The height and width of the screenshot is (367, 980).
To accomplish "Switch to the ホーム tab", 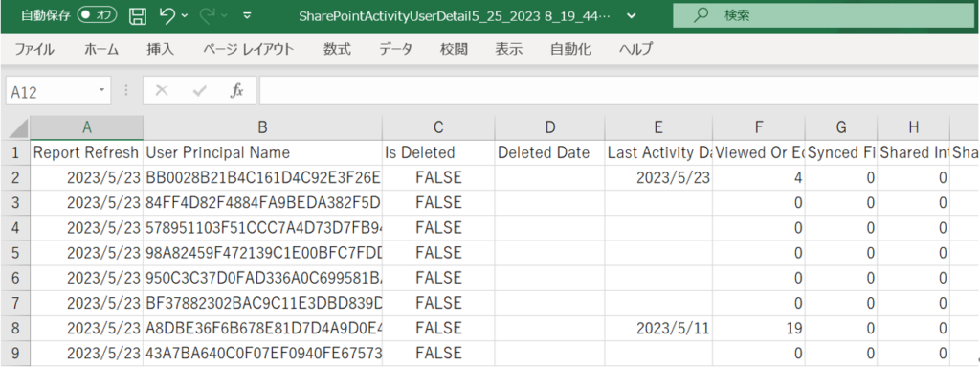I will (x=101, y=50).
